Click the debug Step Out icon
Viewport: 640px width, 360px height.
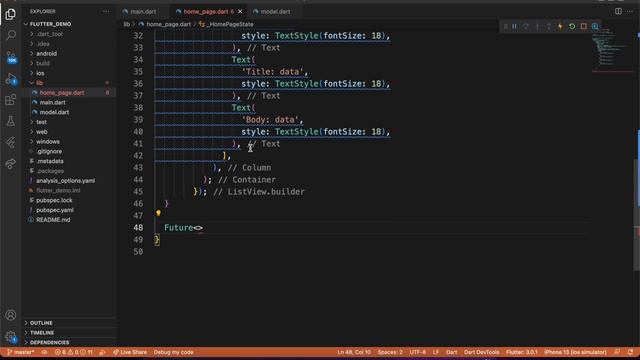549,27
